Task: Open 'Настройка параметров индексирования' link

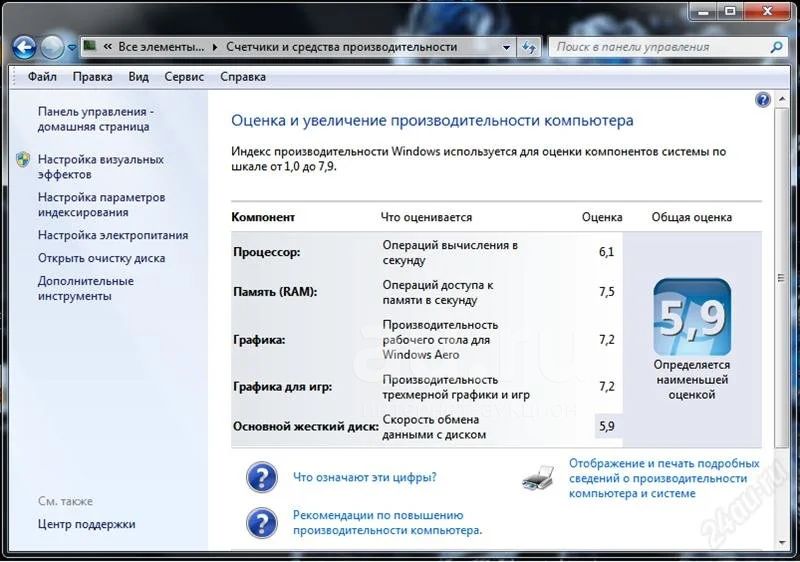Action: coord(101,205)
